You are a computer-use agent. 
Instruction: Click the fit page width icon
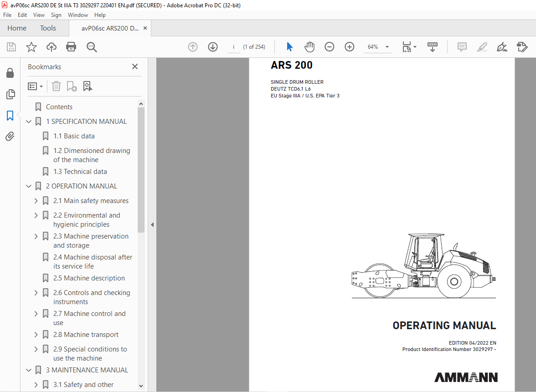(x=407, y=47)
